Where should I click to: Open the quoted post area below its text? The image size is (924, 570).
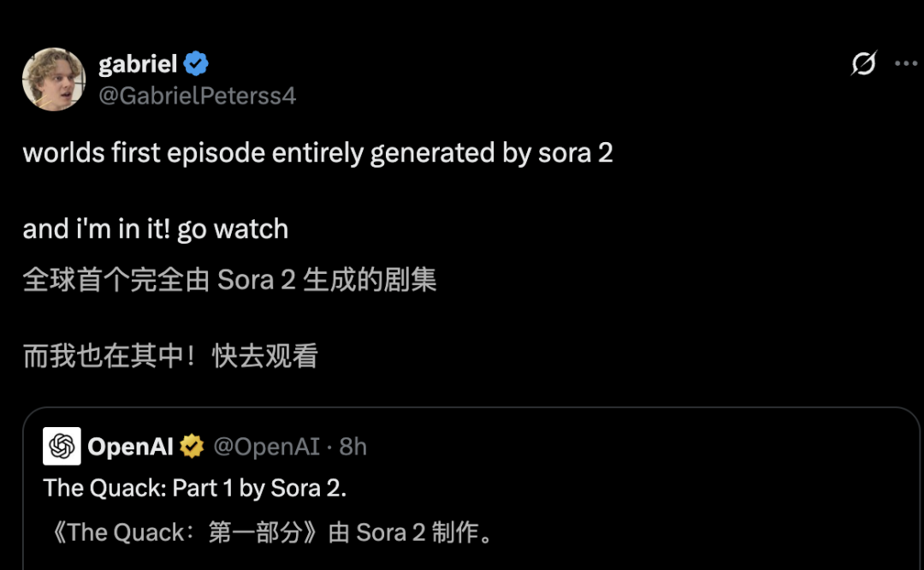(471, 558)
